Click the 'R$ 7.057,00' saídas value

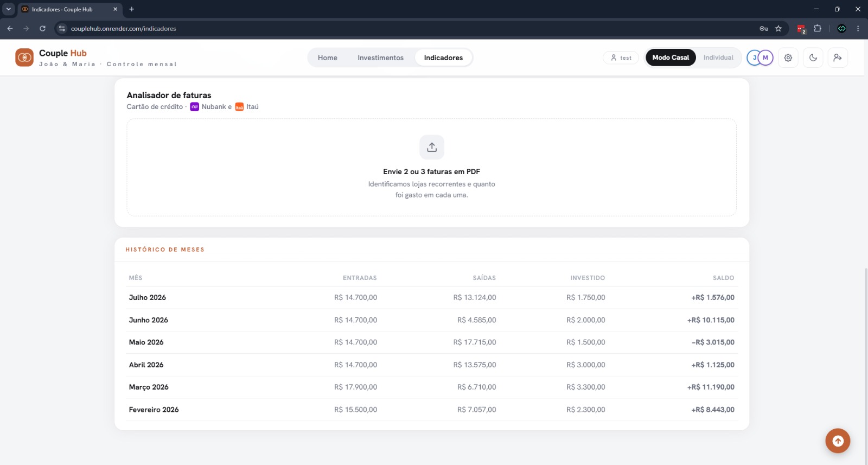tap(477, 410)
